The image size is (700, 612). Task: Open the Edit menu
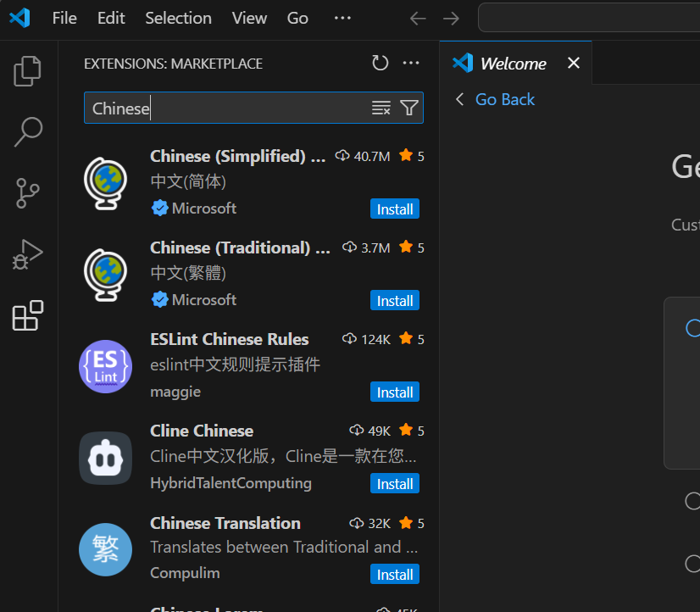(111, 19)
